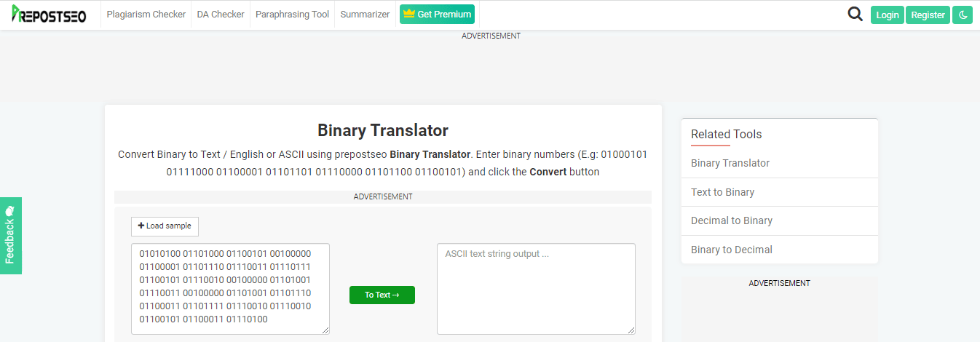Viewport: 980px width, 342px height.
Task: Load sample binary with plus button
Action: [165, 226]
